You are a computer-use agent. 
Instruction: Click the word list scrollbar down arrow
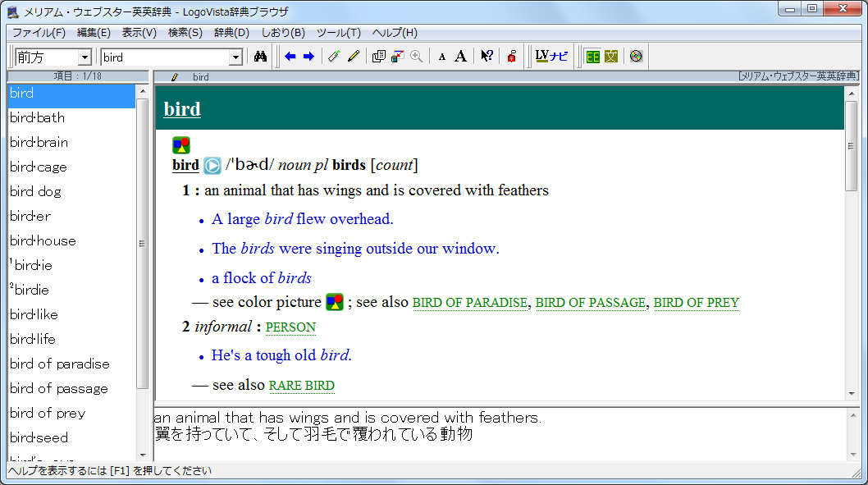[142, 455]
